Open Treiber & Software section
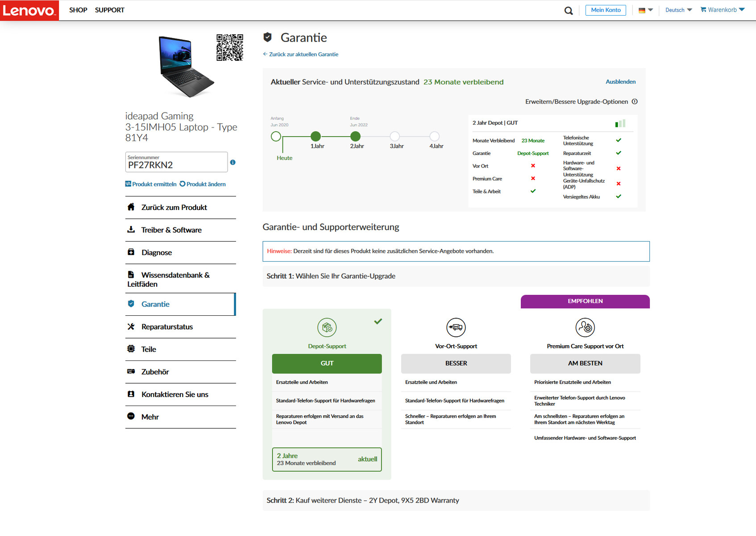This screenshot has width=756, height=536. click(x=181, y=230)
